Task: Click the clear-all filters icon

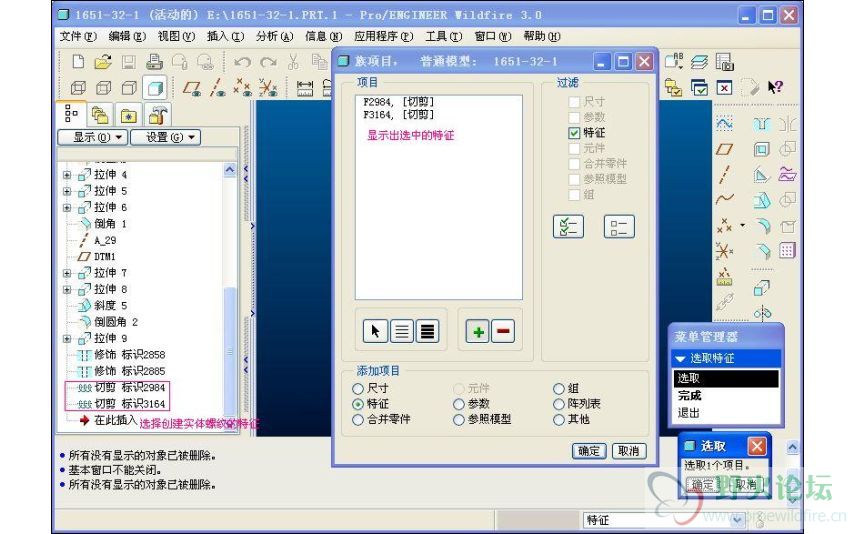Action: coord(619,227)
